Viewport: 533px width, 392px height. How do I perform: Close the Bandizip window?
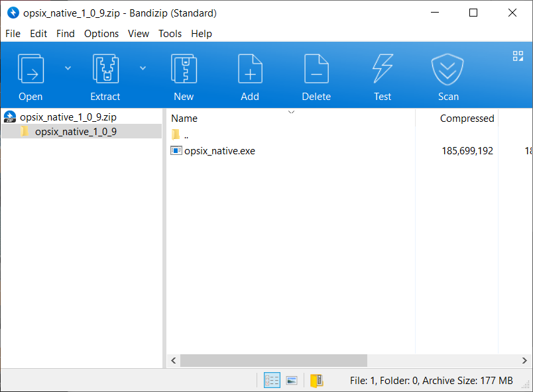[512, 13]
